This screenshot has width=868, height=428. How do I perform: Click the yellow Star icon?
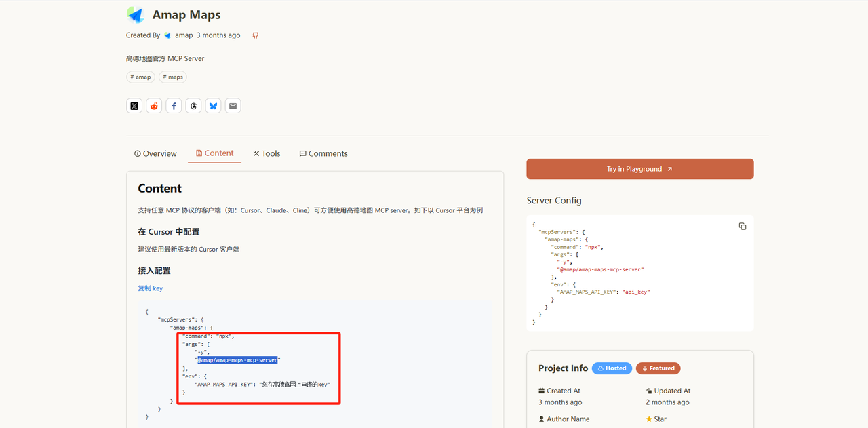pos(650,419)
